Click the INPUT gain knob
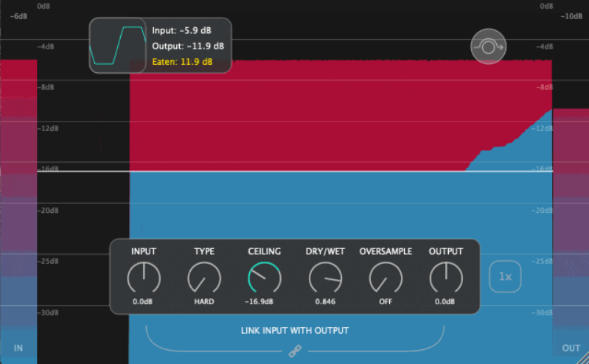 144,279
